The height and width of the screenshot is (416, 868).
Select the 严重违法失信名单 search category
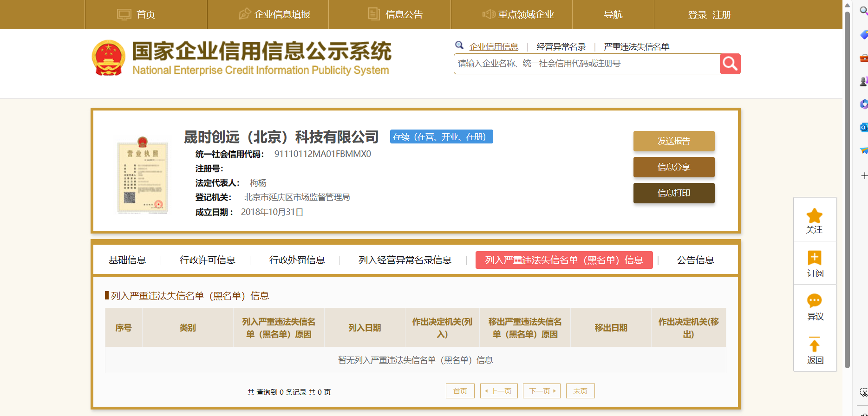[x=636, y=47]
